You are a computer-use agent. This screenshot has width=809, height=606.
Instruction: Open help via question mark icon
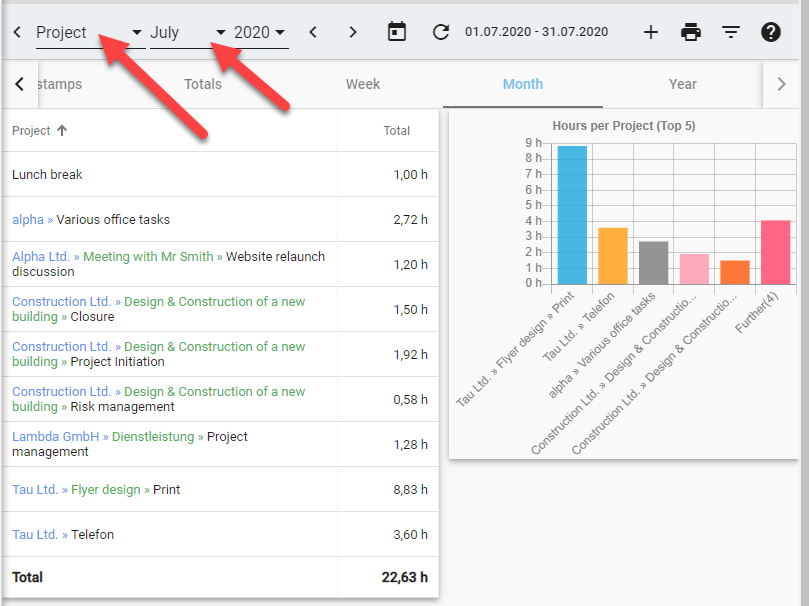[x=770, y=32]
